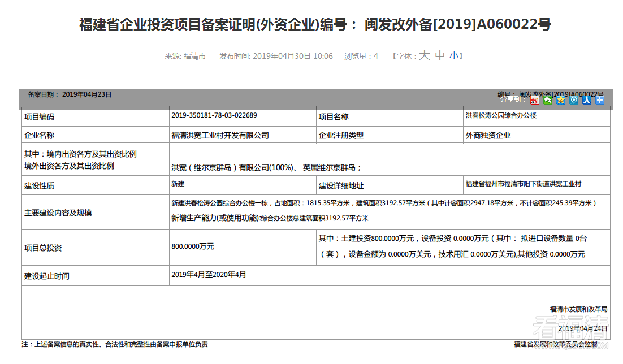Share to Tencent Weibo icon

tap(574, 100)
